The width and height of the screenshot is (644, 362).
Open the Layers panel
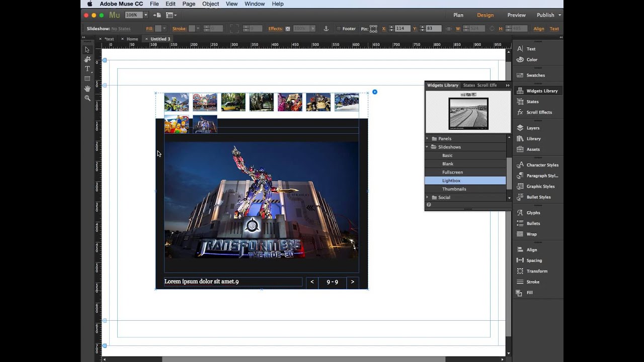tap(528, 128)
